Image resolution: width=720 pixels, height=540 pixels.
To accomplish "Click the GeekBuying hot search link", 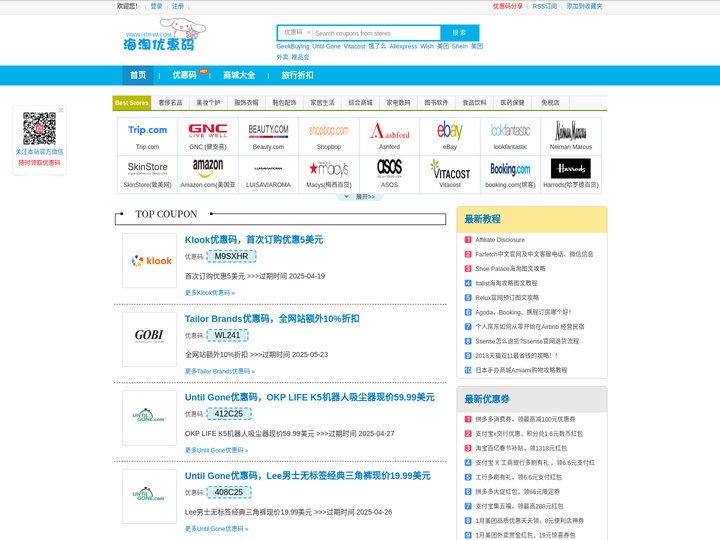I will pyautogui.click(x=292, y=46).
